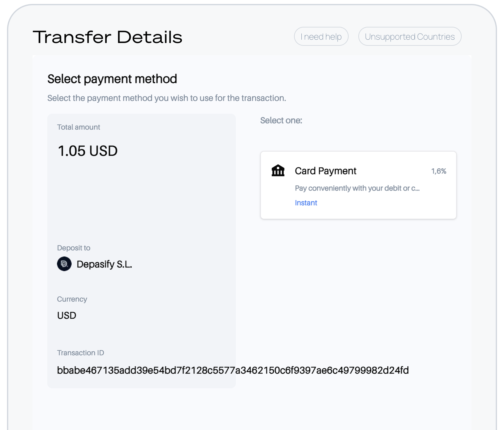This screenshot has height=430, width=504.
Task: Click the Transfer Details heading
Action: pyautogui.click(x=107, y=37)
